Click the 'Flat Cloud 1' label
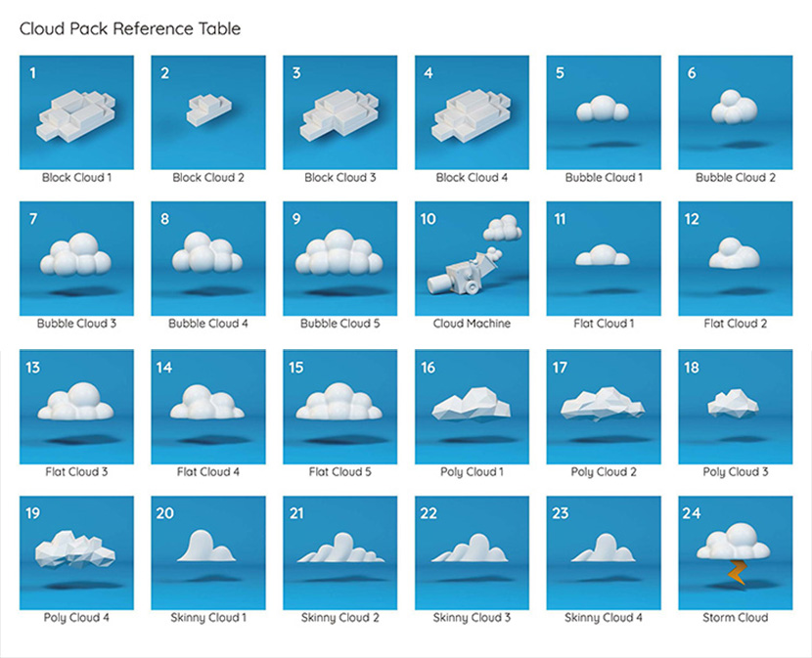 pos(604,324)
